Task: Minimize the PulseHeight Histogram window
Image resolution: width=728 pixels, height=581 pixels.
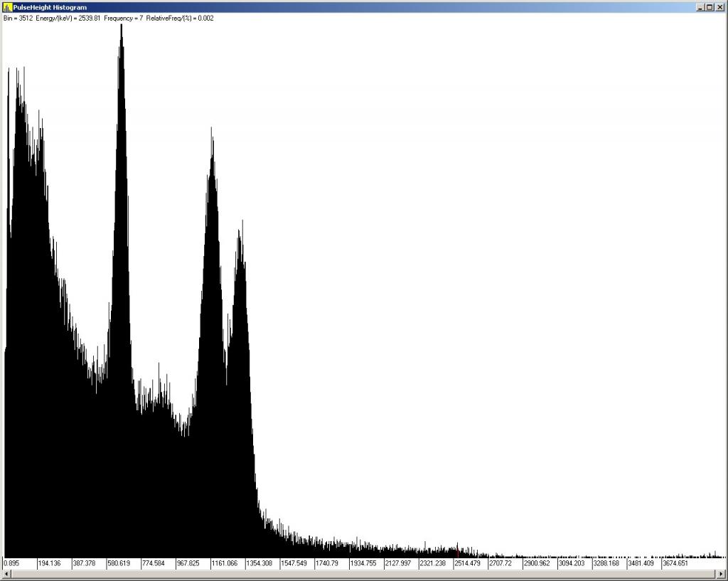Action: 701,7
